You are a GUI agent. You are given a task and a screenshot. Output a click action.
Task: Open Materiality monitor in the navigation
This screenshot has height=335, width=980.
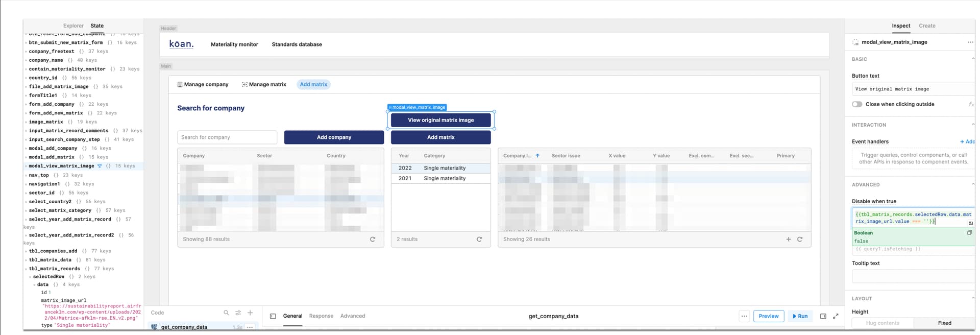234,44
